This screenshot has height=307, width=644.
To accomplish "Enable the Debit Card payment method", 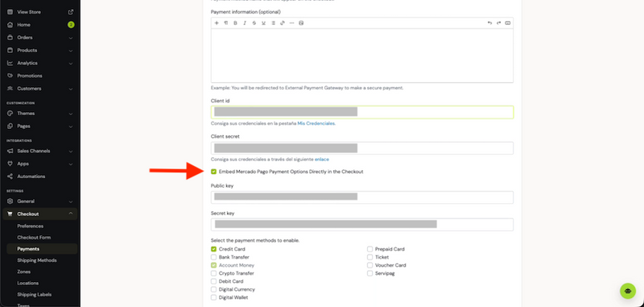I will point(213,281).
